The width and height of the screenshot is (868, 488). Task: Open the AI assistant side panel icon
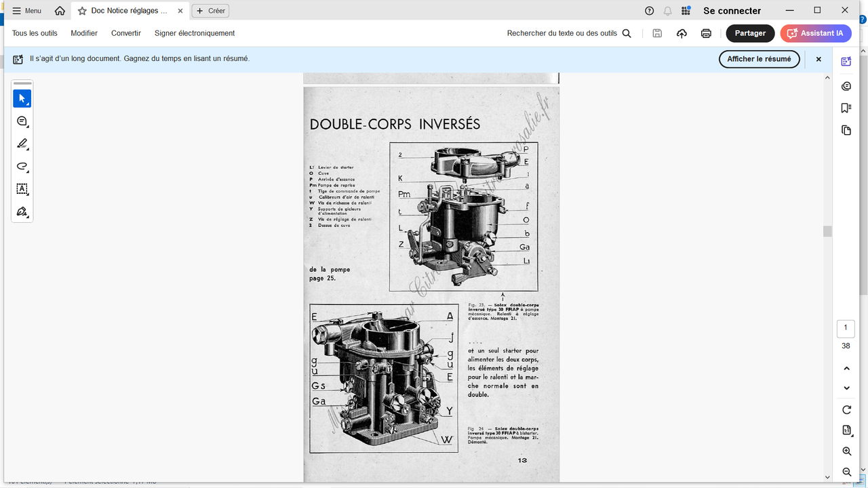pyautogui.click(x=846, y=62)
